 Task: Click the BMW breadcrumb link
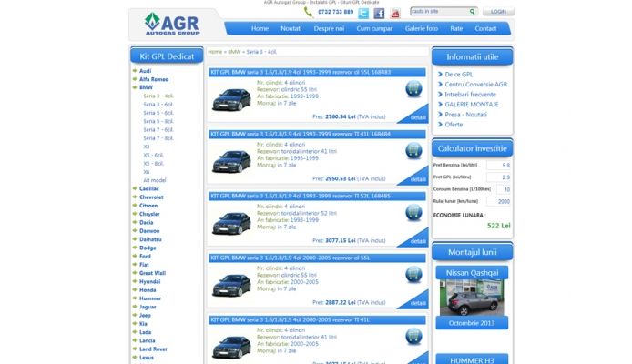[x=234, y=52]
